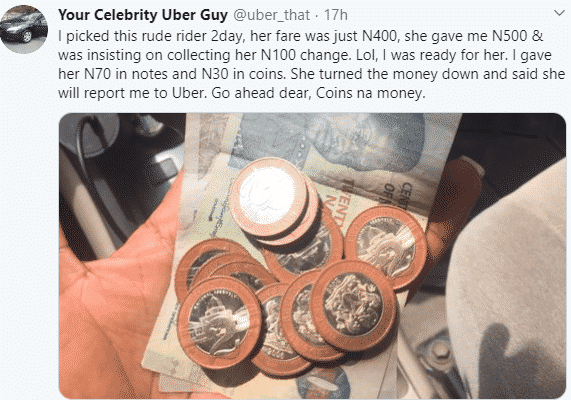Screen dimensions: 571x400
Task: Click the bottom-left coin showing a building design
Action: click(x=219, y=322)
